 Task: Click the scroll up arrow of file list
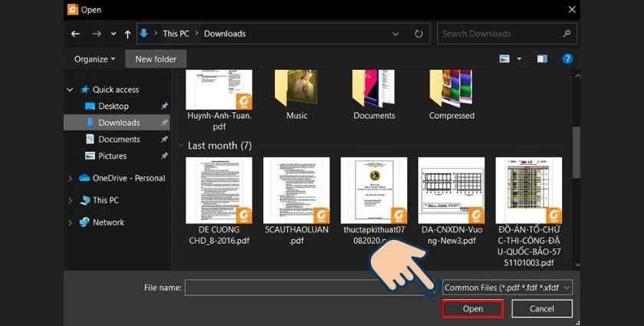(x=577, y=76)
